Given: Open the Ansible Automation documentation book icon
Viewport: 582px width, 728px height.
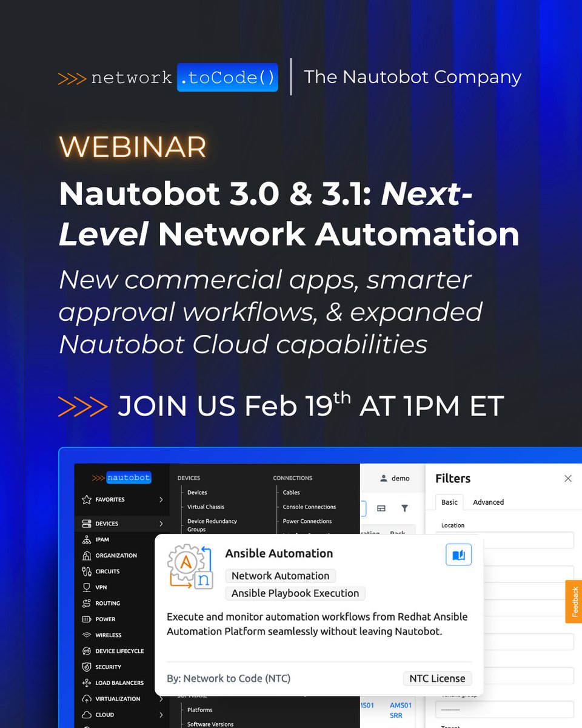Looking at the screenshot, I should 458,554.
